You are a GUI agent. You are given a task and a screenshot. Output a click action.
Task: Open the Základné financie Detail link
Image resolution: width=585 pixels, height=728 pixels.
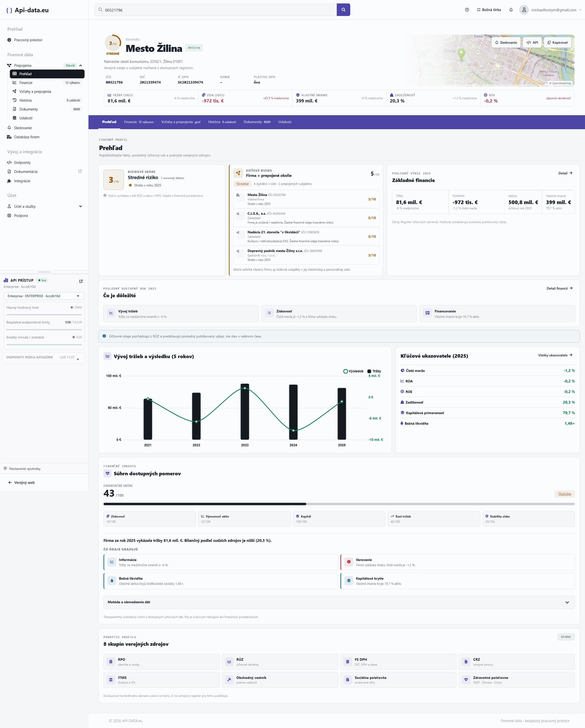[565, 173]
